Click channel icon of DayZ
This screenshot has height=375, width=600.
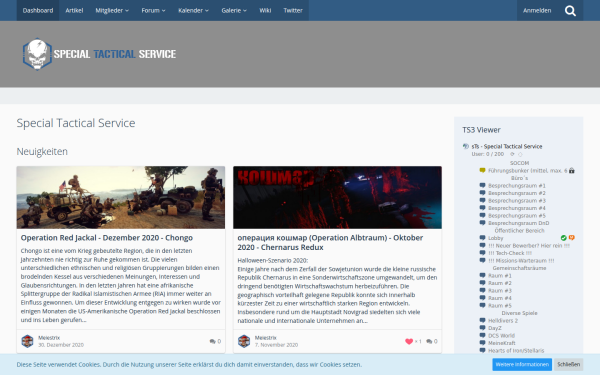coord(483,328)
